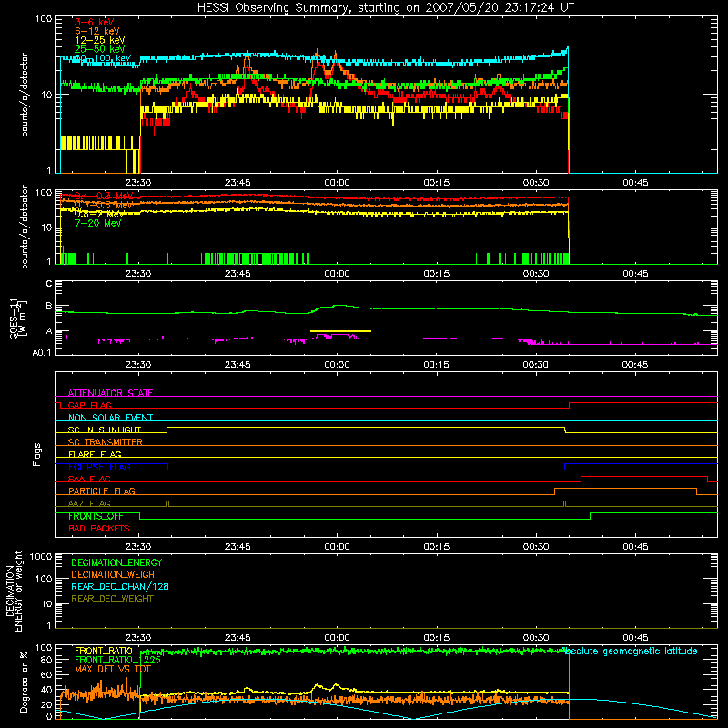
Task: Click the ECLIPSE_FLAG label
Action: [x=99, y=467]
